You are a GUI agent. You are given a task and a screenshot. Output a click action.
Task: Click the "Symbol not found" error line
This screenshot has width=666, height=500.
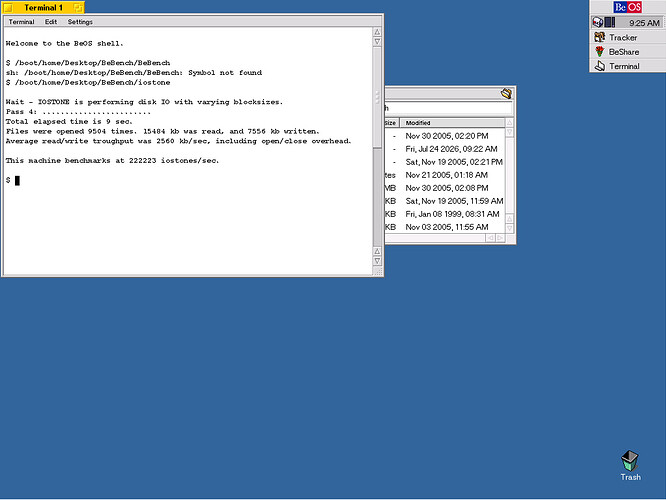[134, 73]
